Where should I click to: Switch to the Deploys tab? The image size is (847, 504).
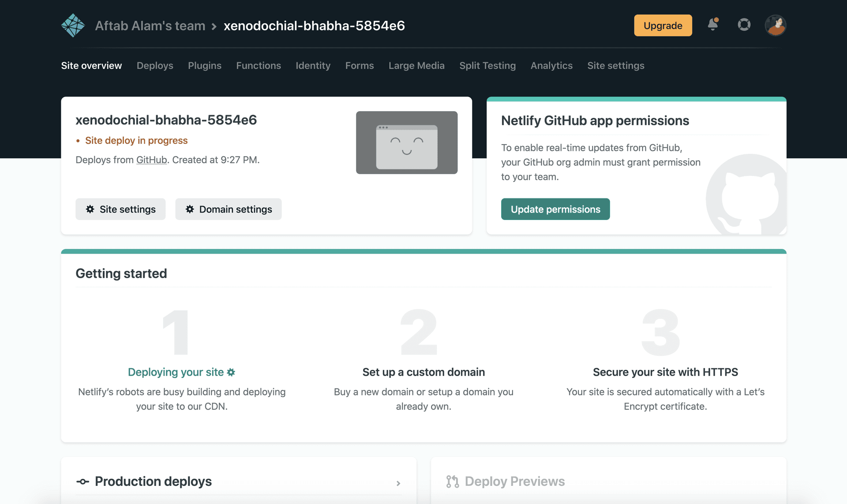coord(155,65)
